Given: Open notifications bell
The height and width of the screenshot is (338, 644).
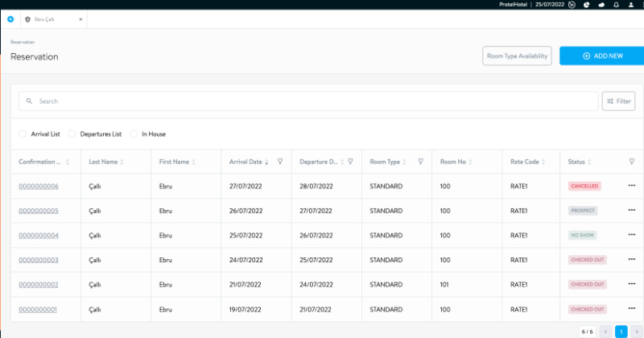Looking at the screenshot, I should 616,5.
